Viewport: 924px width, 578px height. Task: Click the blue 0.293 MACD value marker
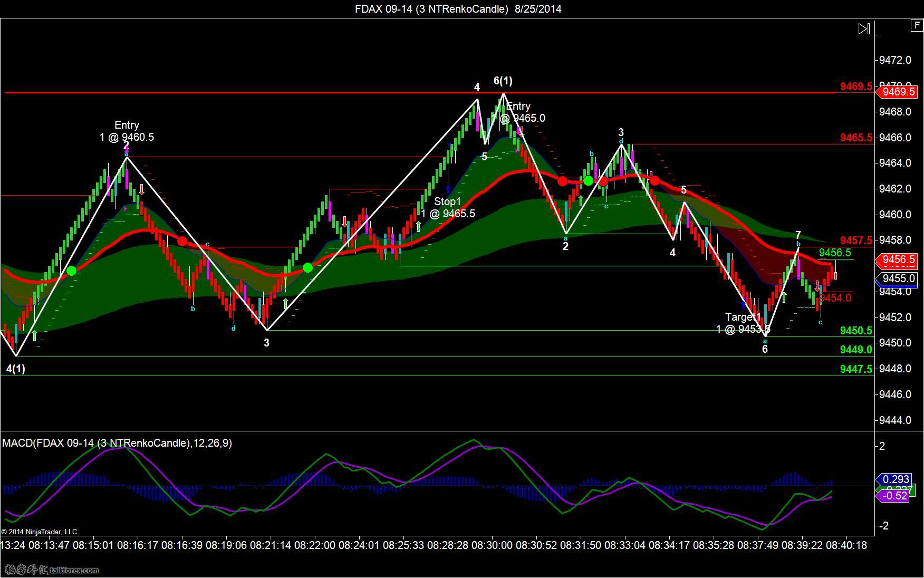click(x=895, y=479)
